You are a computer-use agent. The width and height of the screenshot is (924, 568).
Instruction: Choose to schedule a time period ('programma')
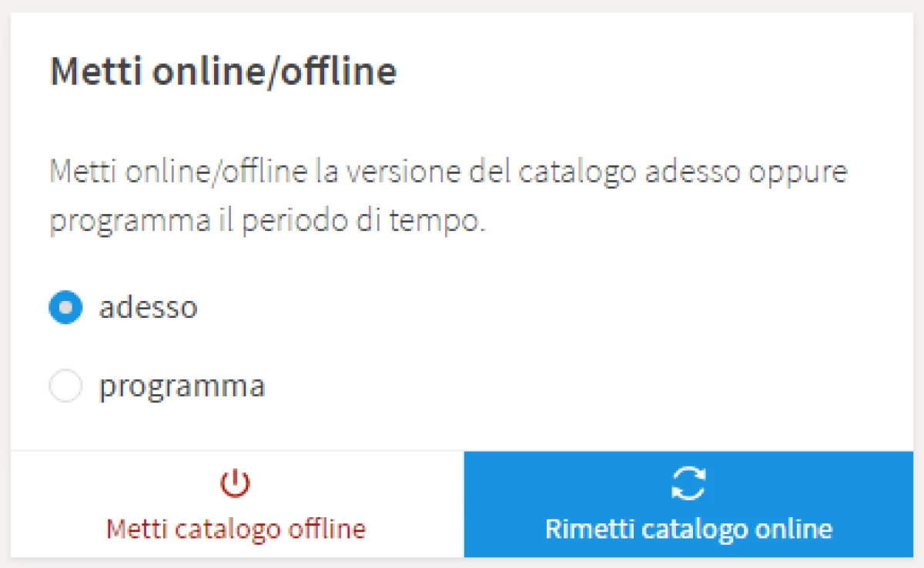[x=65, y=386]
